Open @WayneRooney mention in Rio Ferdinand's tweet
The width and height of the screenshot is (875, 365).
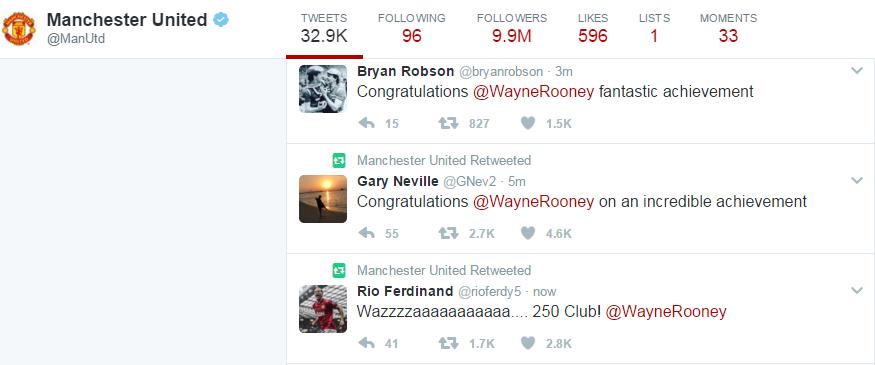(x=666, y=311)
